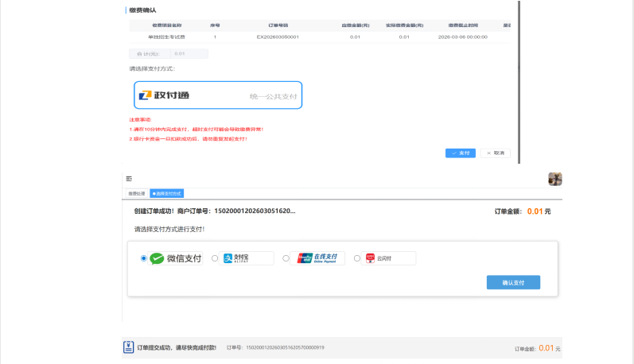
Task: Click the UnionPay 在线支付 logo
Action: (317, 258)
